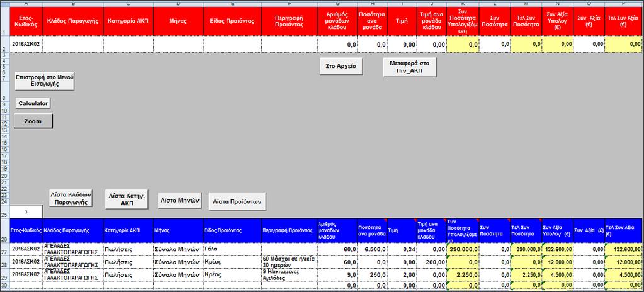Select the 60 Μόσχοι σε ηλικία 30 ημερών cell
Viewport: 644px width, 292px height.
click(289, 262)
